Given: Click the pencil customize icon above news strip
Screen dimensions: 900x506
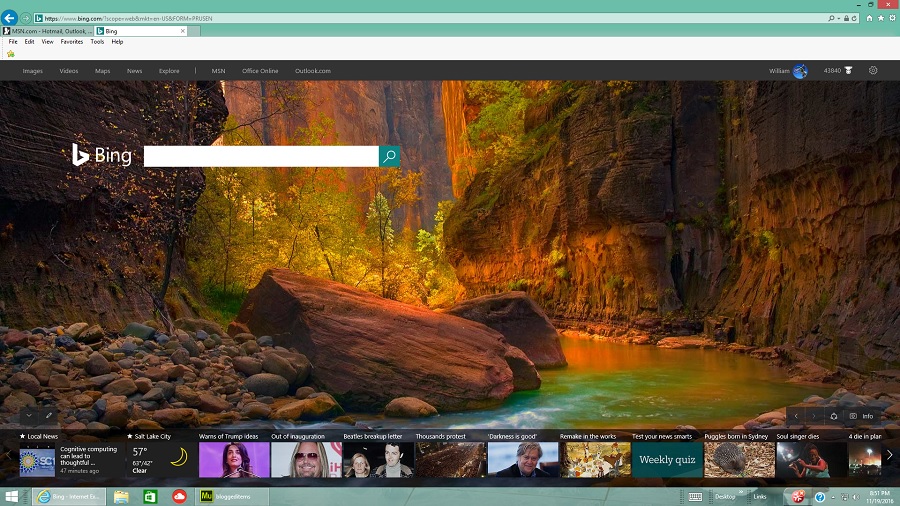Looking at the screenshot, I should tap(49, 415).
